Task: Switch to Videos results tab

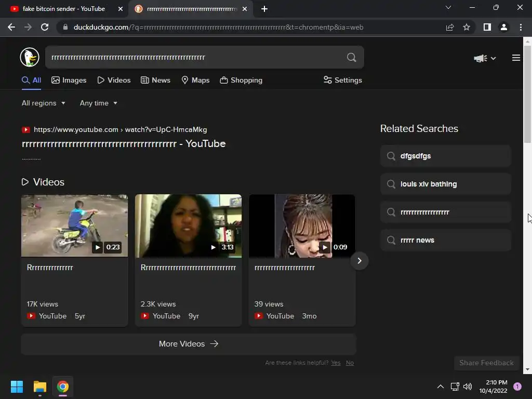Action: pyautogui.click(x=114, y=80)
